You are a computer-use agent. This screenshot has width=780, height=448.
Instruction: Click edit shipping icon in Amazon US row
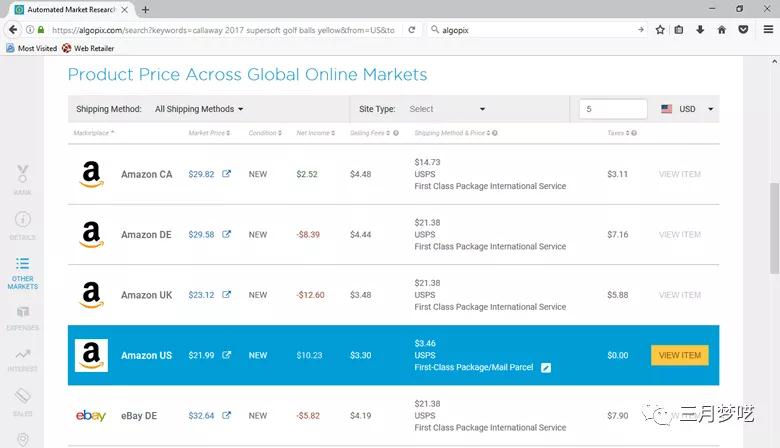click(546, 368)
